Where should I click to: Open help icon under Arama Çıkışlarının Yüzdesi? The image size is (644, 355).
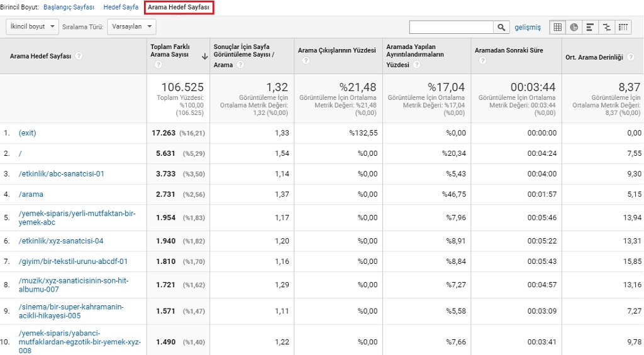click(306, 60)
